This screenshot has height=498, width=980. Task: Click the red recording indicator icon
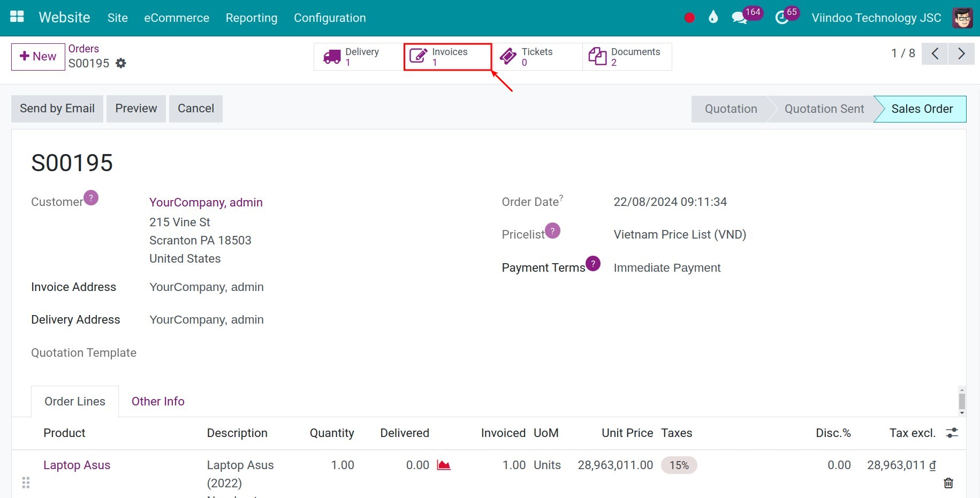point(689,18)
